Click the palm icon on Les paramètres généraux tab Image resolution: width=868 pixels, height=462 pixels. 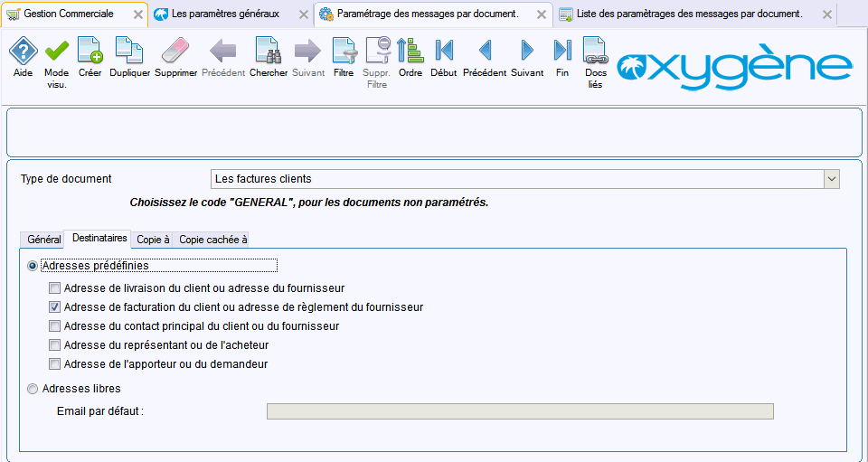click(161, 14)
